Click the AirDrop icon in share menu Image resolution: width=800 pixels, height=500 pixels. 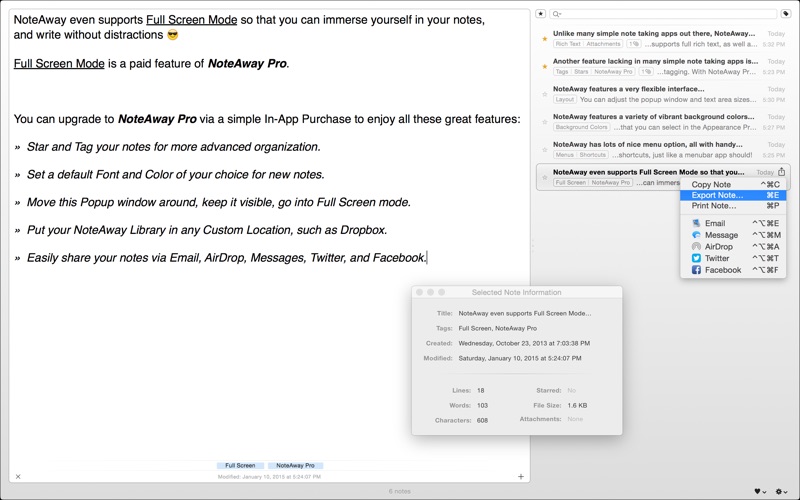[696, 246]
